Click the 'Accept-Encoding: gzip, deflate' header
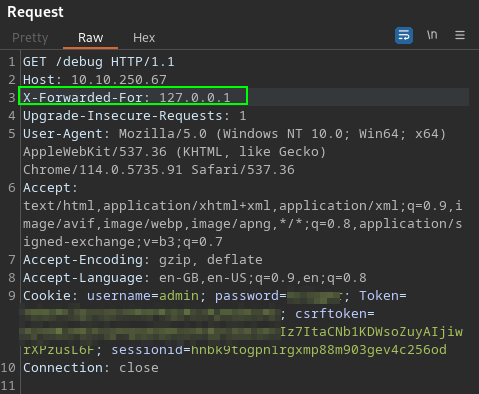Image resolution: width=479 pixels, height=394 pixels. tap(143, 260)
